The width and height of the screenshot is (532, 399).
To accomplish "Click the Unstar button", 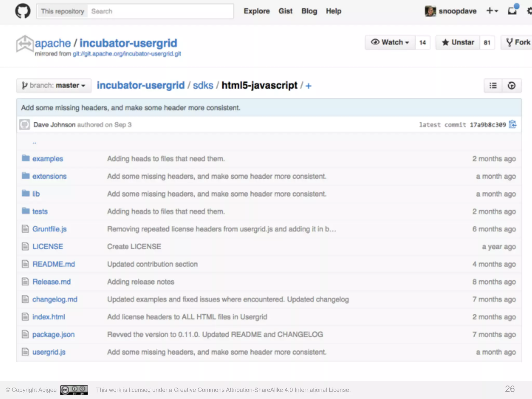I will click(x=458, y=42).
